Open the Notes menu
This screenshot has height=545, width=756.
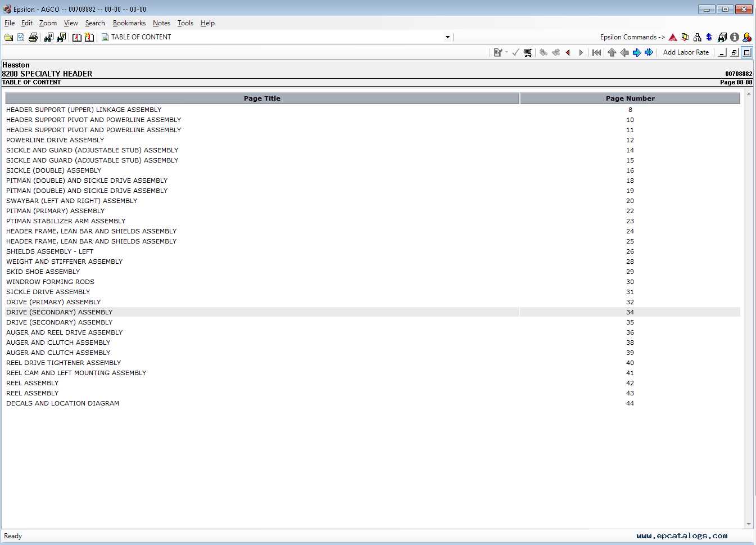point(161,23)
